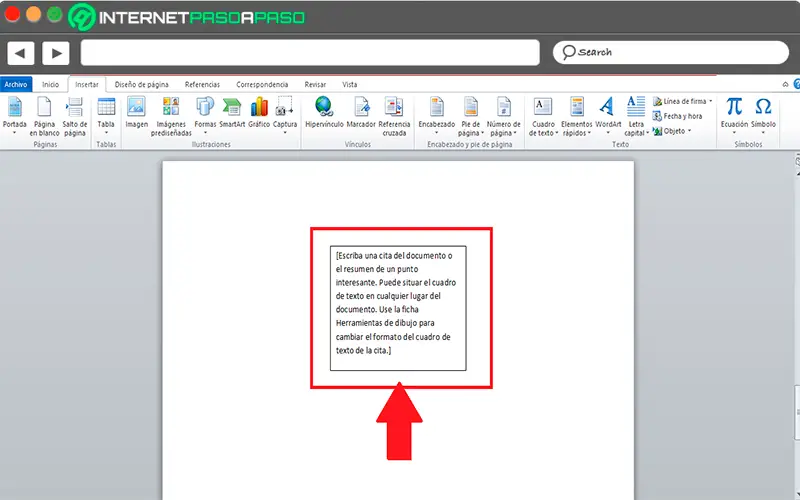Screen dimensions: 800x500
Task: Click the Cuadro de texto tool
Action: [x=543, y=116]
